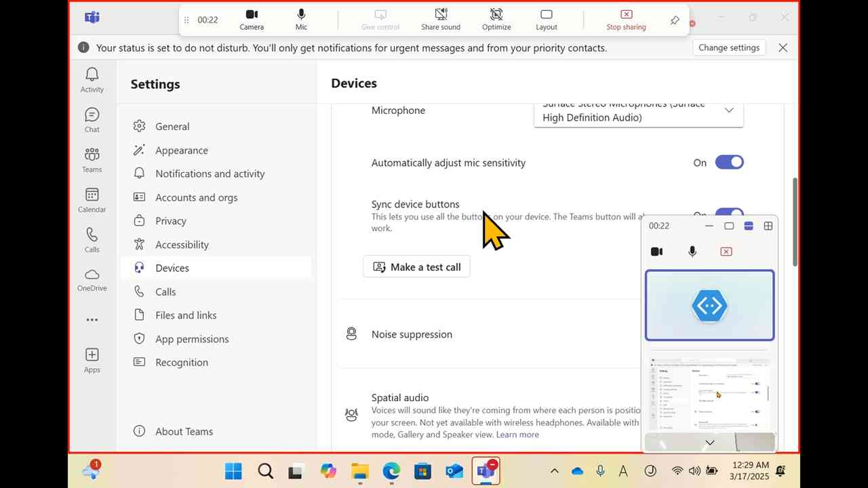Show more apps via ellipsis in sidebar
This screenshot has height=488, width=868.
92,320
